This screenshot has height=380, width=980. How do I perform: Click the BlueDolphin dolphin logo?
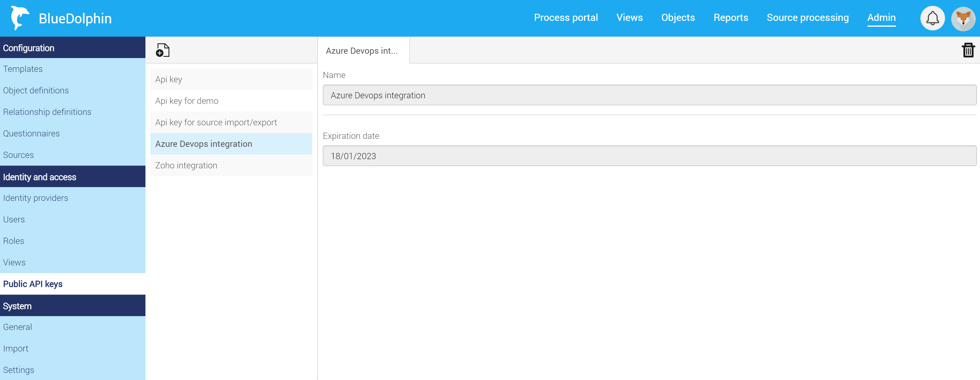[20, 18]
